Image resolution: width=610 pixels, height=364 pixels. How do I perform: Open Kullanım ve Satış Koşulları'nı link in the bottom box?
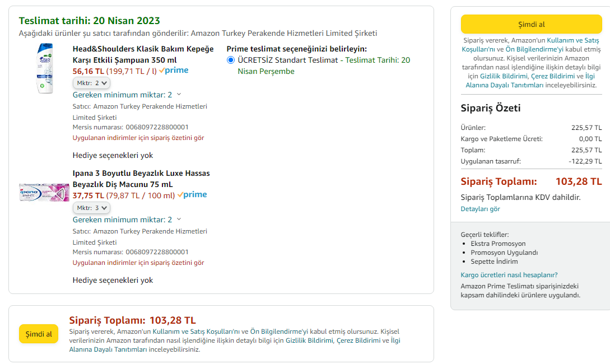pyautogui.click(x=195, y=332)
